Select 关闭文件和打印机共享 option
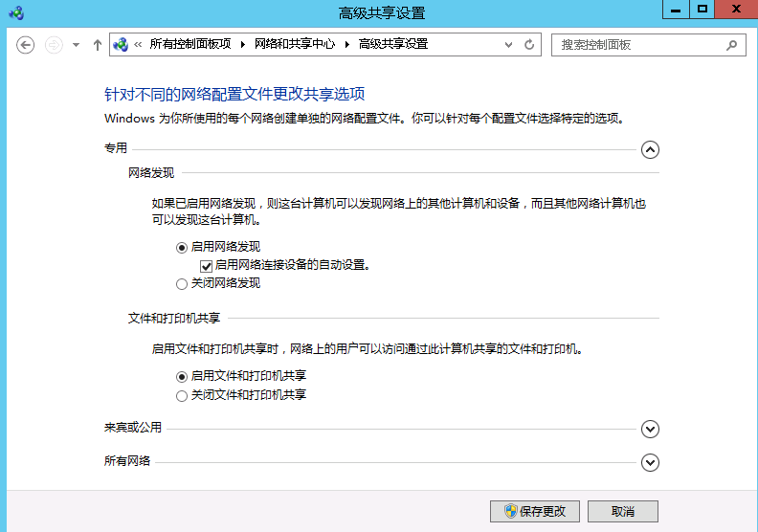The image size is (758, 532). (x=182, y=395)
